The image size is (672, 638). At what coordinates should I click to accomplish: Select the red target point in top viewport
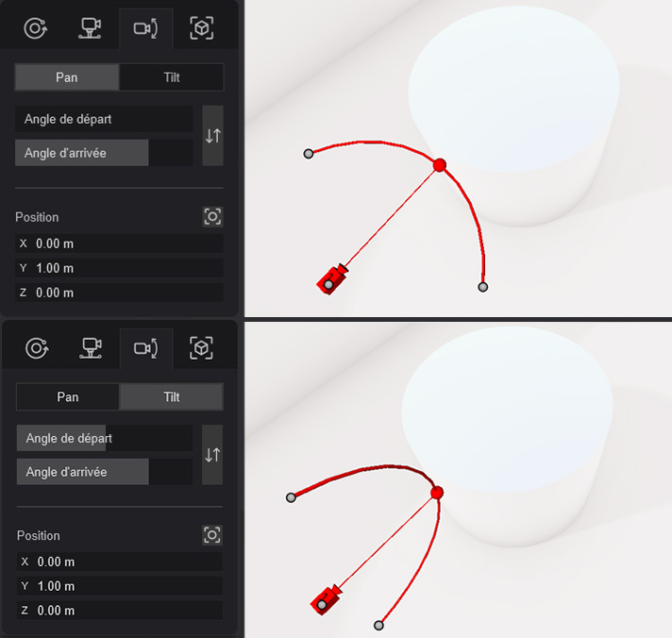[439, 165]
